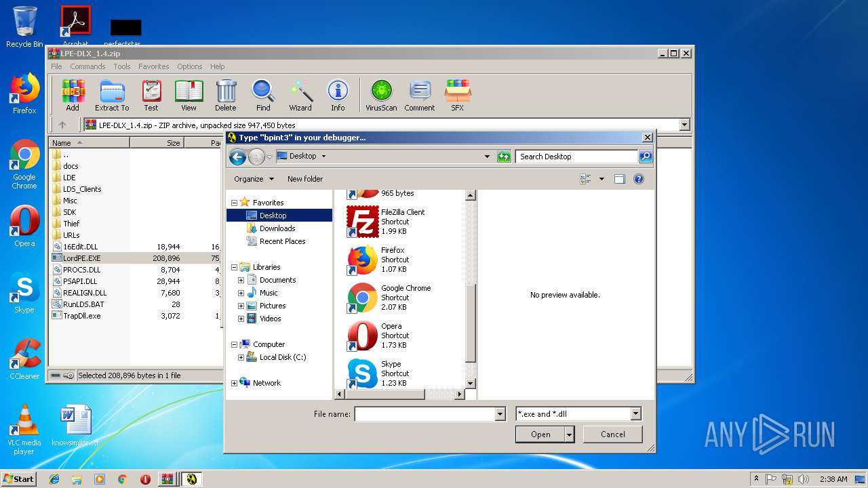Expand the Documents library node
The image size is (868, 488).
point(241,280)
